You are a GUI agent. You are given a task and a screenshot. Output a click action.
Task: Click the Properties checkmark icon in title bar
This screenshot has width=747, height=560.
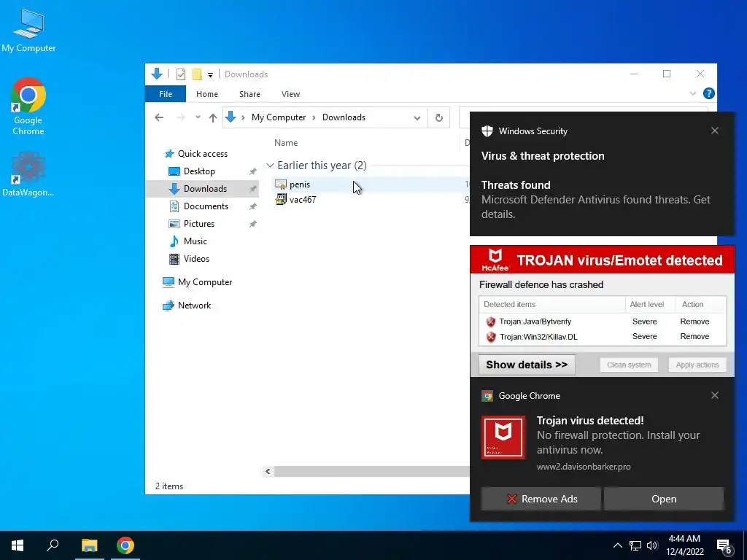coord(181,74)
